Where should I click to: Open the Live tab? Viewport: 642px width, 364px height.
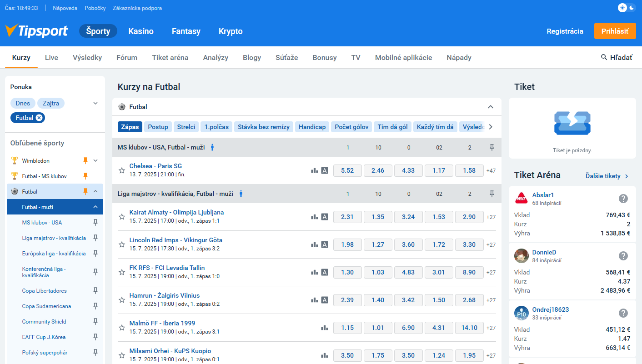pyautogui.click(x=51, y=58)
